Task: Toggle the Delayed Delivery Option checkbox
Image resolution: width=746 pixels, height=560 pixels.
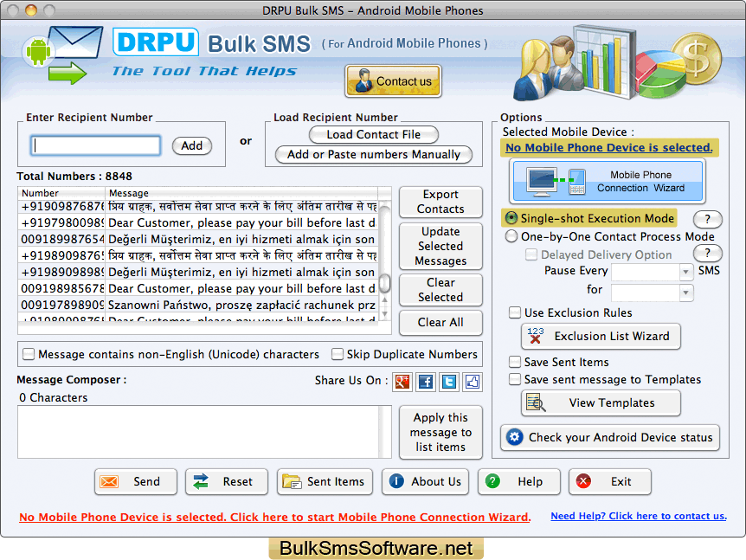Action: point(531,254)
